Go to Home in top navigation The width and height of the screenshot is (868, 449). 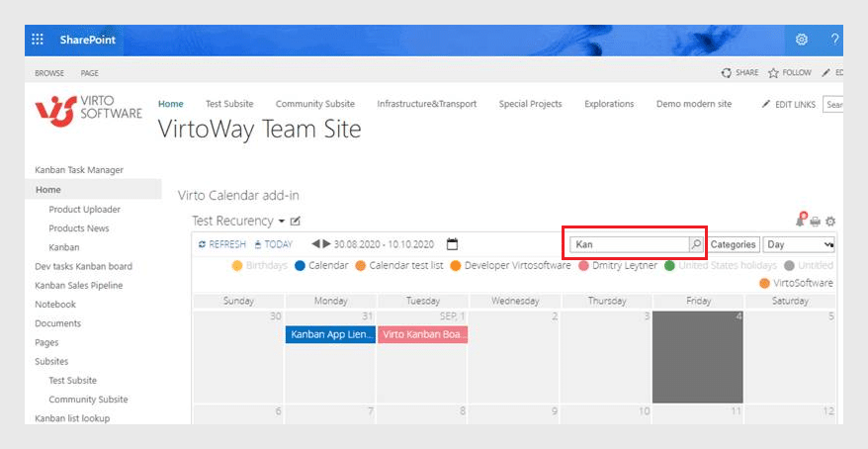click(x=170, y=104)
